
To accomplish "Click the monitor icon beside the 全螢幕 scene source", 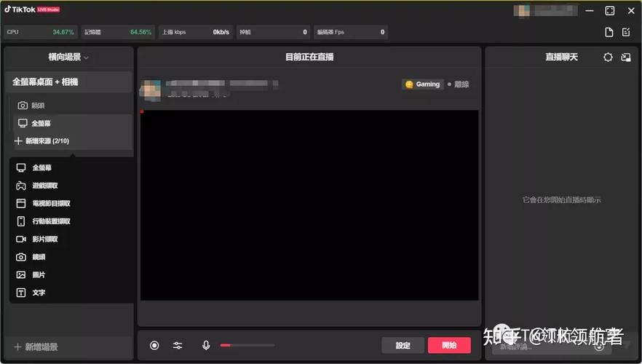I will [23, 123].
